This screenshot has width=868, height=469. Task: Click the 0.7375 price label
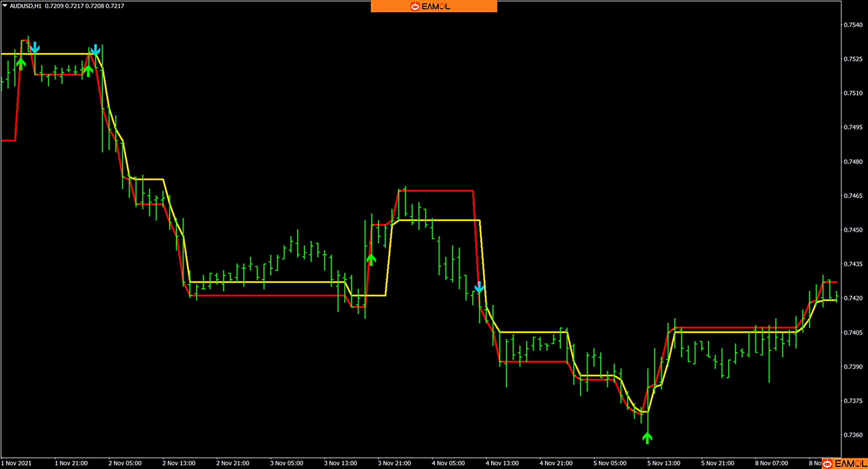pyautogui.click(x=853, y=401)
